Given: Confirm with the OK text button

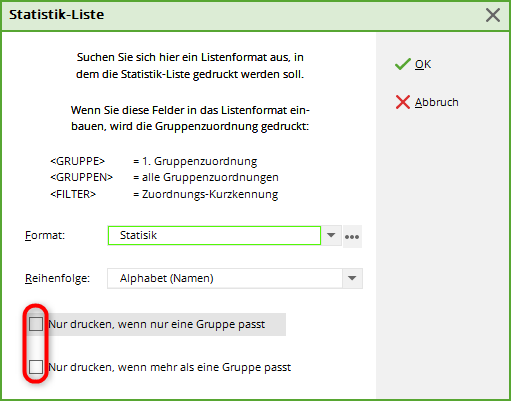Looking at the screenshot, I should tap(423, 64).
